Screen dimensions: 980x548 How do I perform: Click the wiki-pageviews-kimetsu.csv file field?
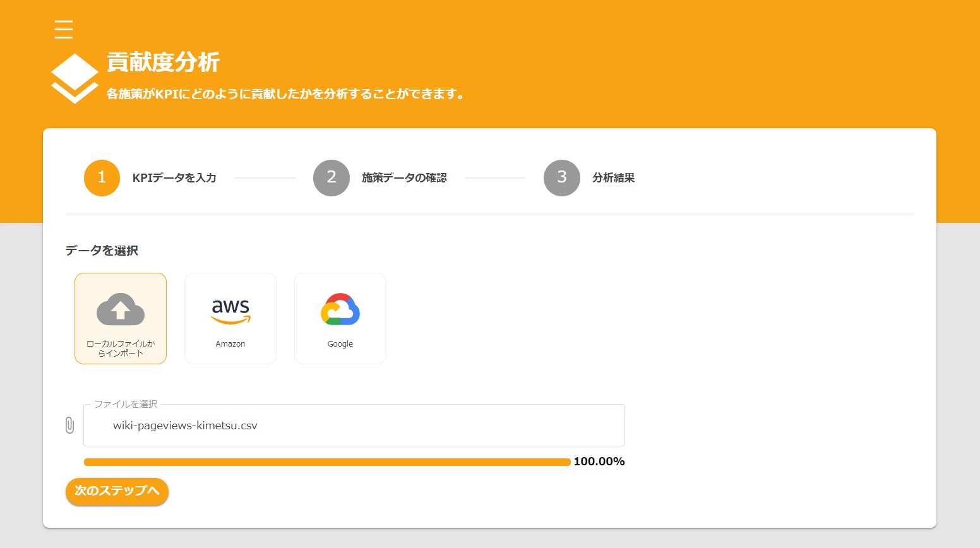click(x=354, y=426)
